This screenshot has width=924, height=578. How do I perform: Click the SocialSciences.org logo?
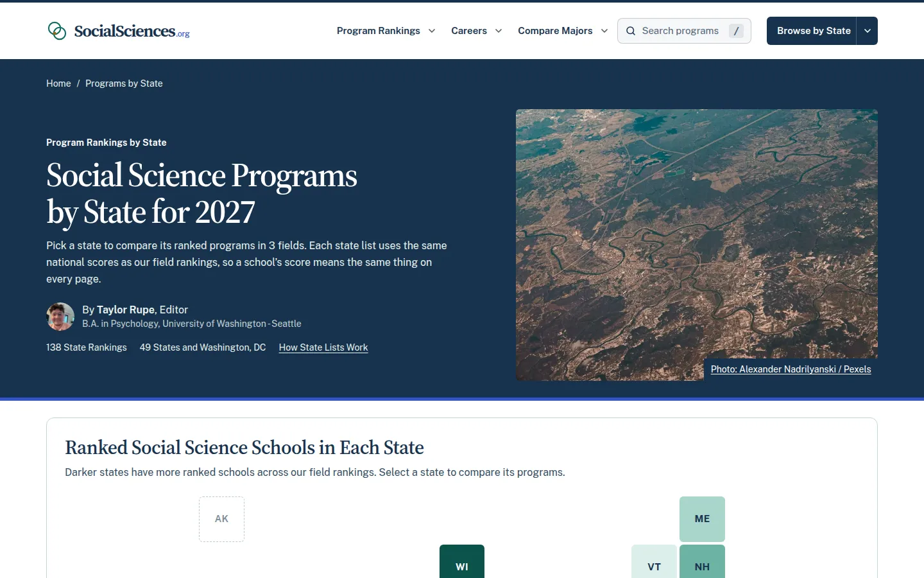(119, 31)
